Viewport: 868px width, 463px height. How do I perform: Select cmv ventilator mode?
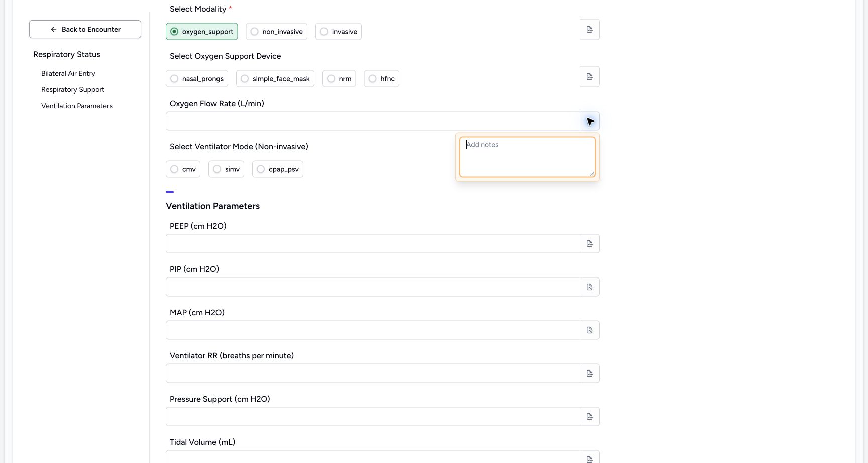click(x=183, y=169)
